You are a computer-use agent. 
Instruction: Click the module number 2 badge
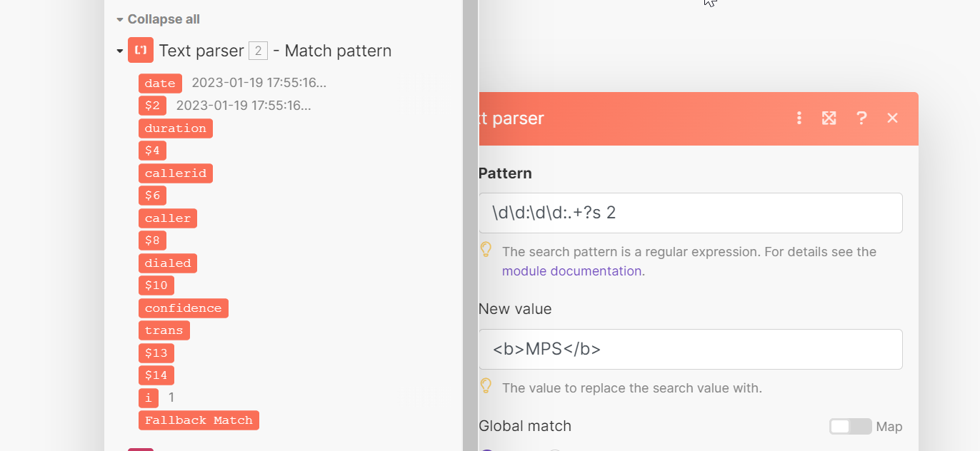pyautogui.click(x=258, y=51)
